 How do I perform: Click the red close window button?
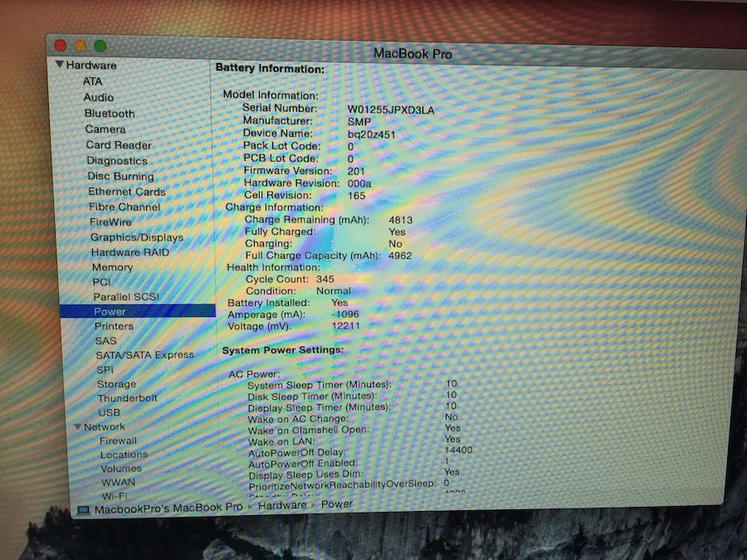click(61, 46)
